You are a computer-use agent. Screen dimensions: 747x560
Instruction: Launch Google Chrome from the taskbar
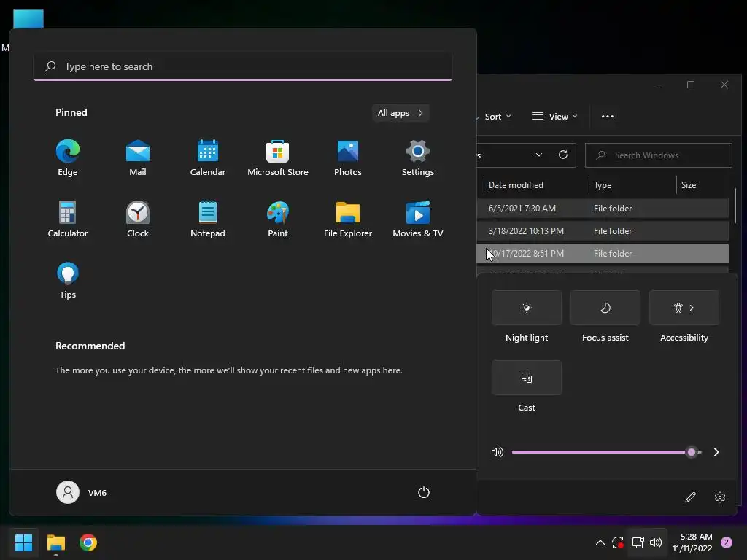pos(88,542)
